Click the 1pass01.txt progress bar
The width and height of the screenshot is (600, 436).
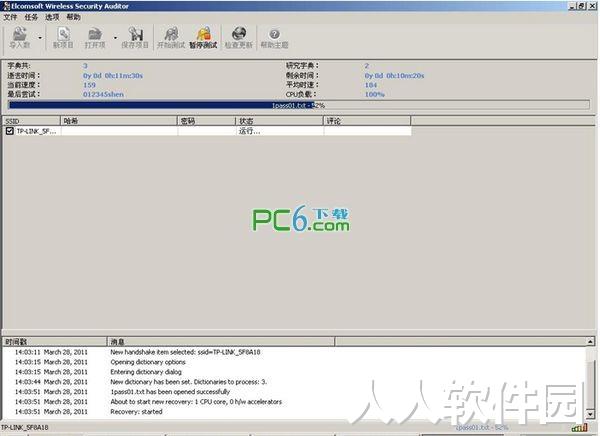coord(299,105)
